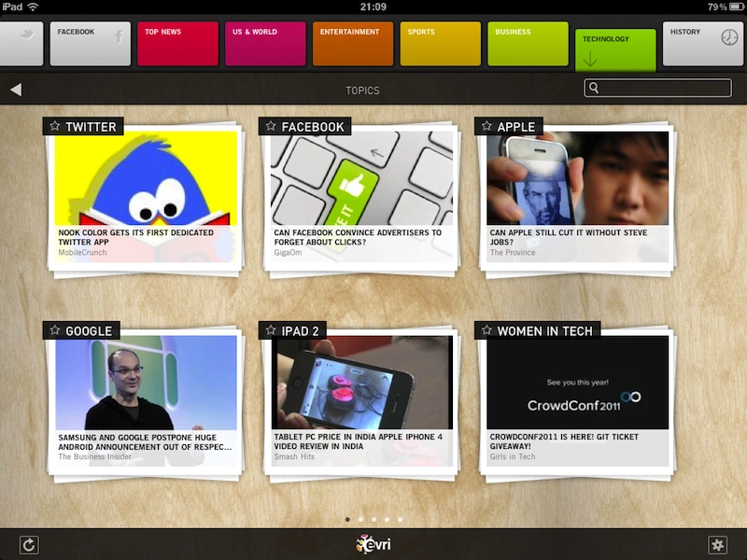Favorite the Google topic star
Screen dimensions: 747x560
55,330
